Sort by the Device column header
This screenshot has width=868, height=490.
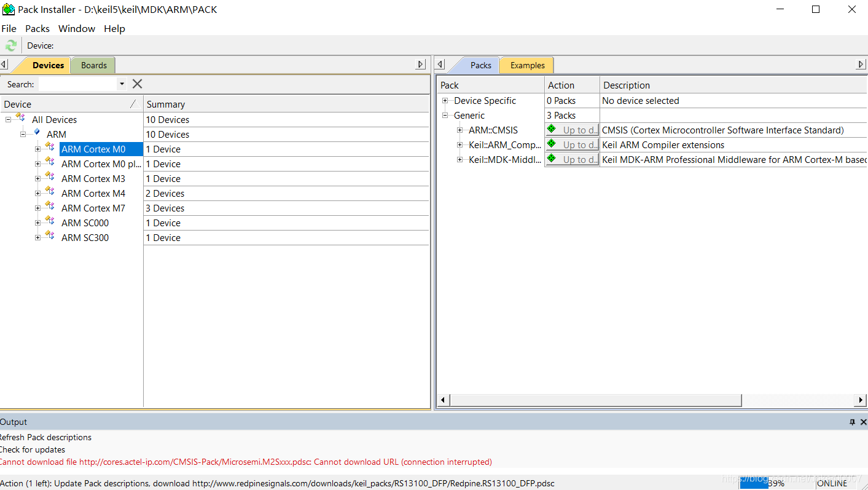(71, 104)
